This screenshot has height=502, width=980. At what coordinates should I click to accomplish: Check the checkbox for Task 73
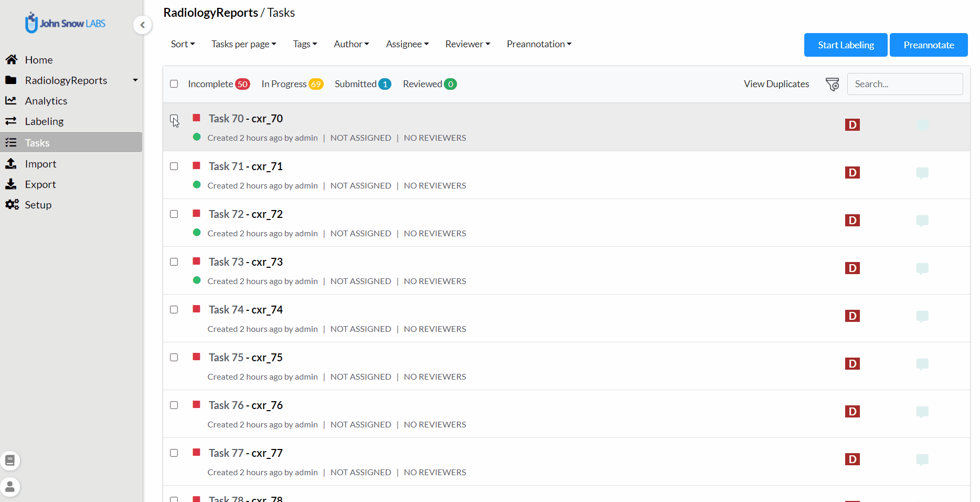[x=174, y=262]
